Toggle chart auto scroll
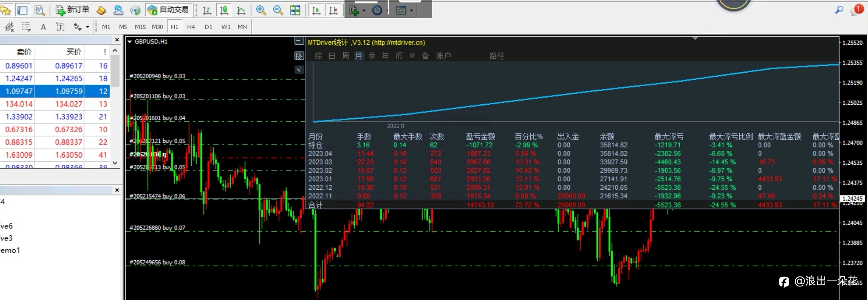The height and width of the screenshot is (300, 868). click(316, 10)
